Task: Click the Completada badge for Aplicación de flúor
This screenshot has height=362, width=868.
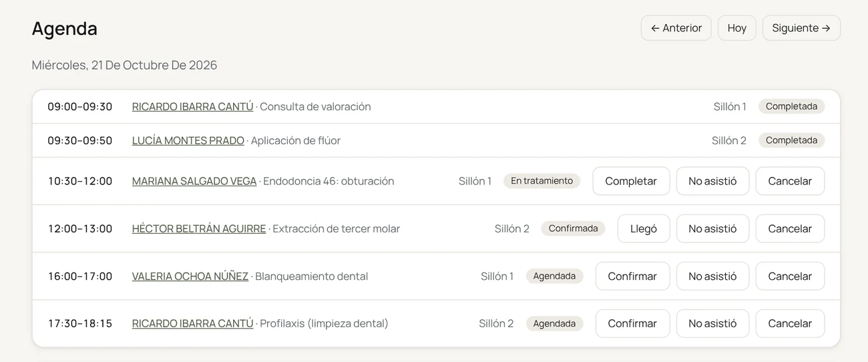Action: click(791, 140)
